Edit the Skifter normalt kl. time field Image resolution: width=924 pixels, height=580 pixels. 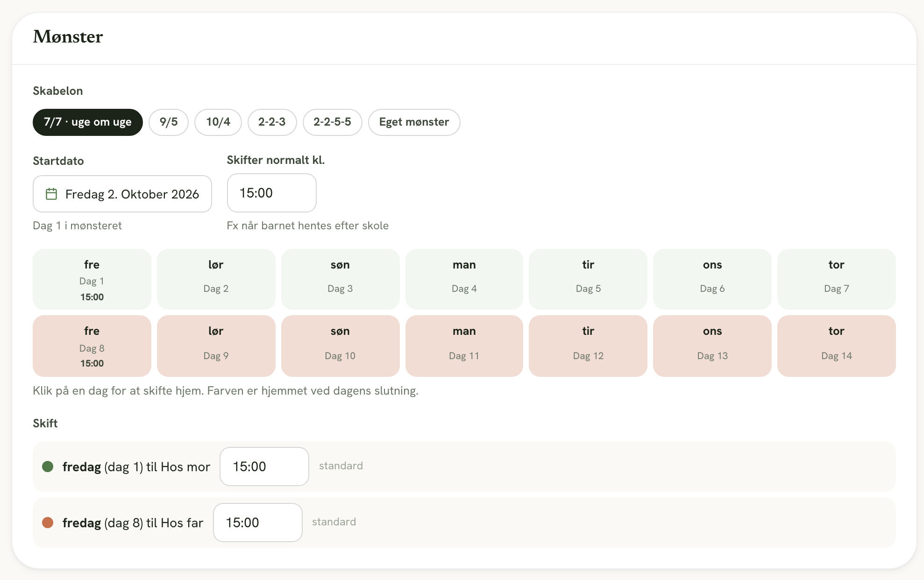(272, 193)
